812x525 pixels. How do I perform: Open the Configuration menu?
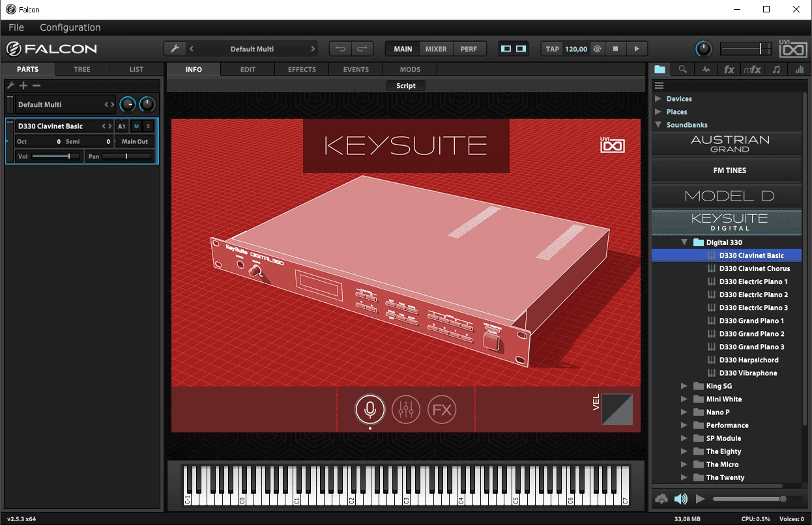[70, 27]
